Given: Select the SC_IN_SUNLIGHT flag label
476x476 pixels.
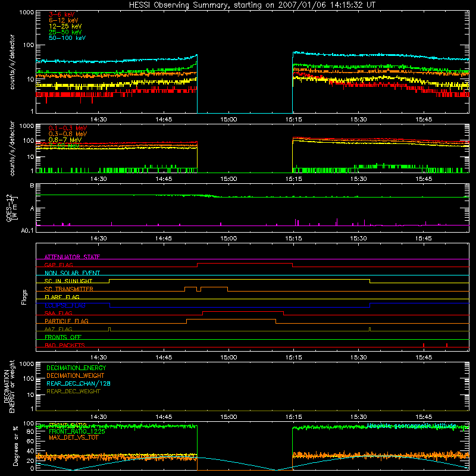Looking at the screenshot, I should 68,281.
